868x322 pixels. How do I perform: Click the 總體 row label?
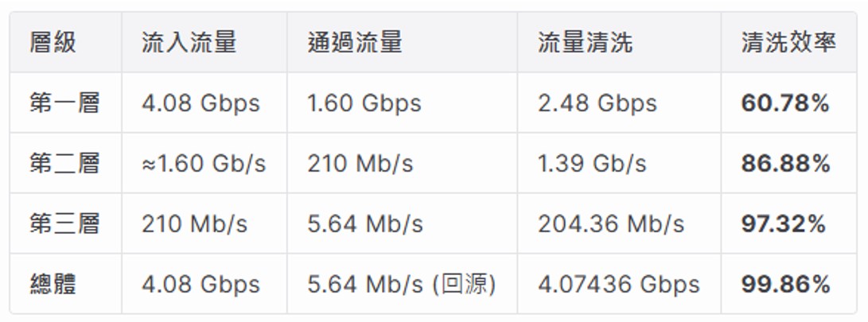pos(53,284)
